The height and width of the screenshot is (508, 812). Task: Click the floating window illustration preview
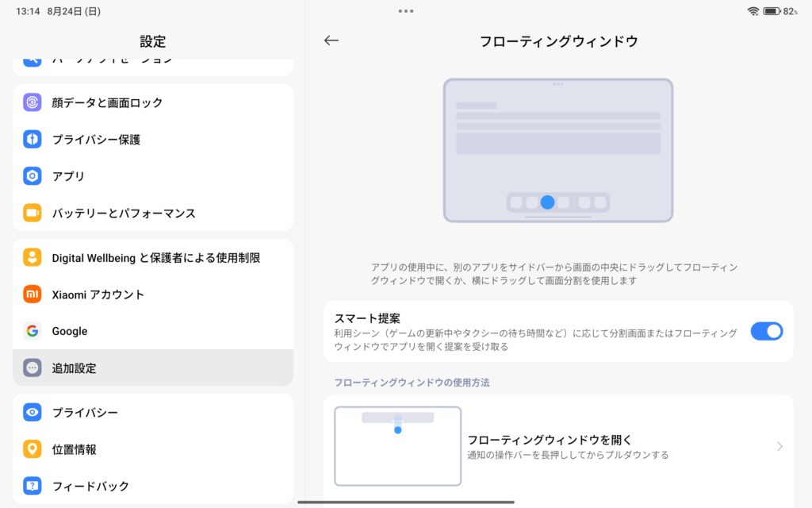click(x=558, y=151)
